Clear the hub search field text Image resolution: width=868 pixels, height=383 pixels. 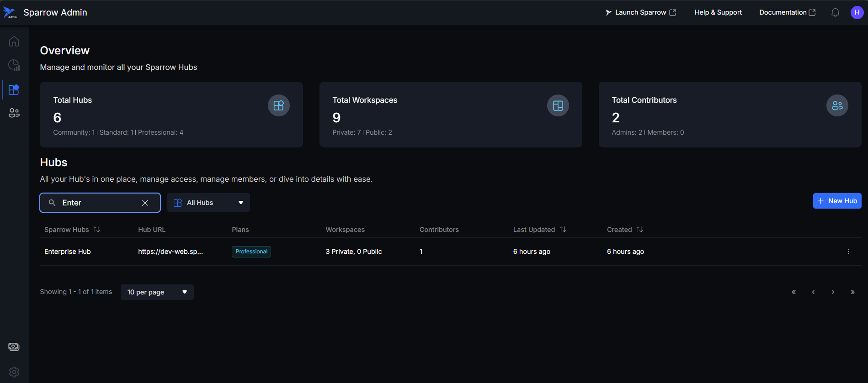tap(145, 203)
